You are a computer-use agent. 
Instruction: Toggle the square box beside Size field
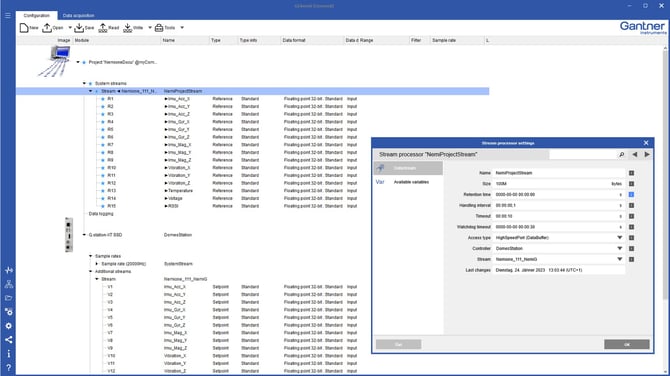point(631,184)
